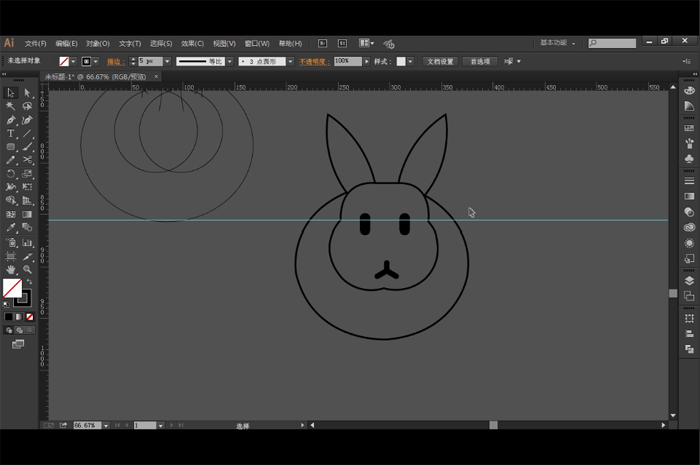Open the 文件(F) menu
The height and width of the screenshot is (465, 700).
coord(35,44)
